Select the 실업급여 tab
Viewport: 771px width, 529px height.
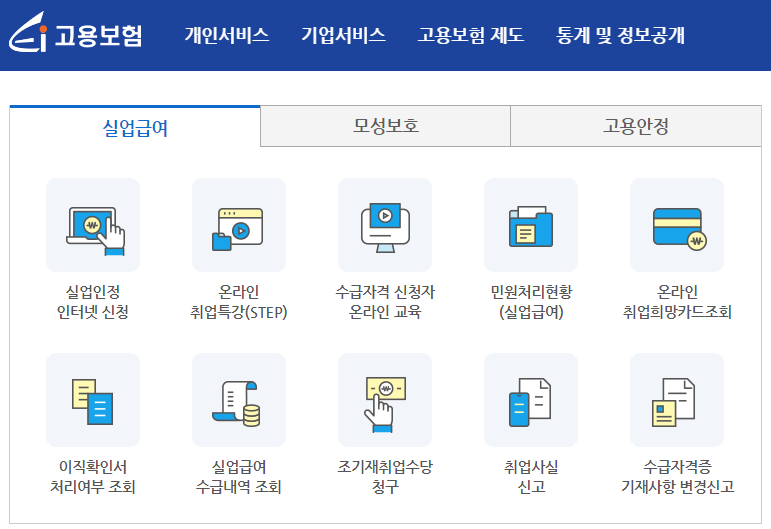[135, 127]
